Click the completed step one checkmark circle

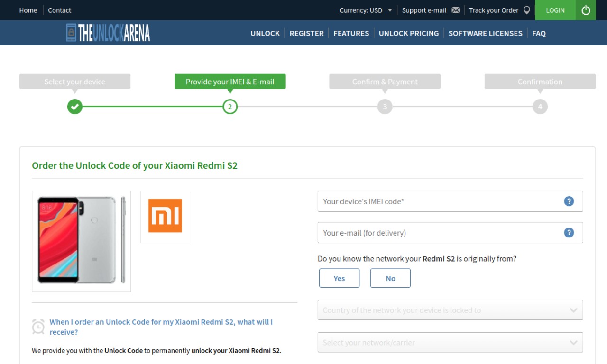pyautogui.click(x=74, y=107)
